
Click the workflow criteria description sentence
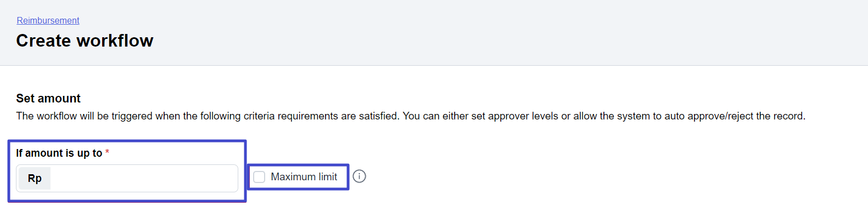tap(411, 116)
